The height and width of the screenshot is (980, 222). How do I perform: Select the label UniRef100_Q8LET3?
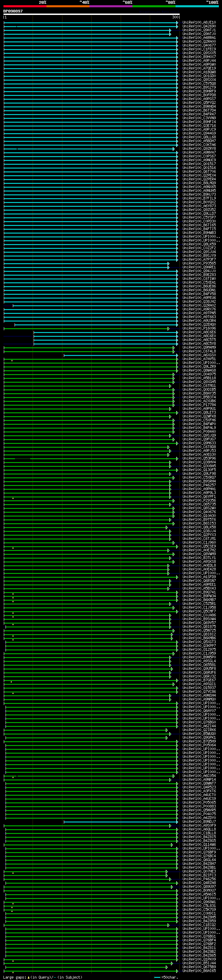pos(199,412)
